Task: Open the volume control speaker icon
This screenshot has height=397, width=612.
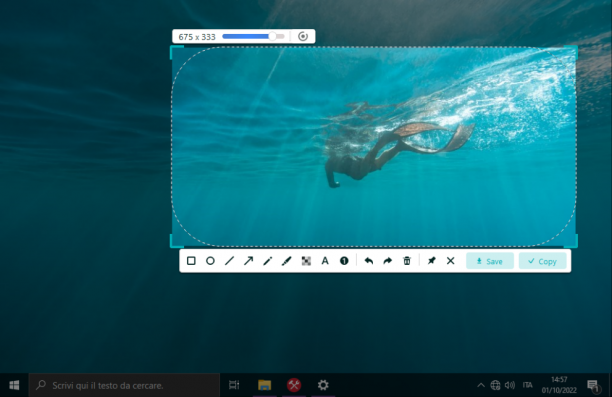Action: (510, 385)
